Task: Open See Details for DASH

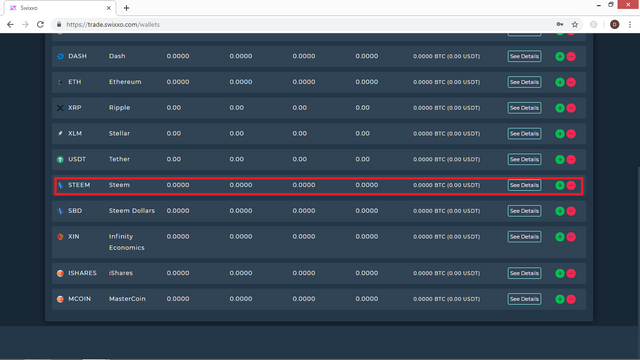Action: coord(524,56)
